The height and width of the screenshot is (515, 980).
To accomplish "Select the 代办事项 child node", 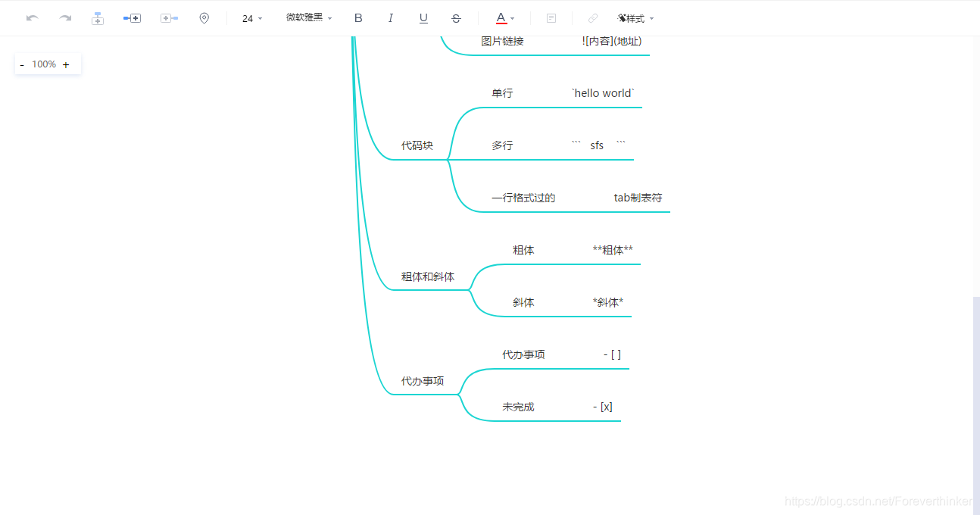I will coord(523,354).
